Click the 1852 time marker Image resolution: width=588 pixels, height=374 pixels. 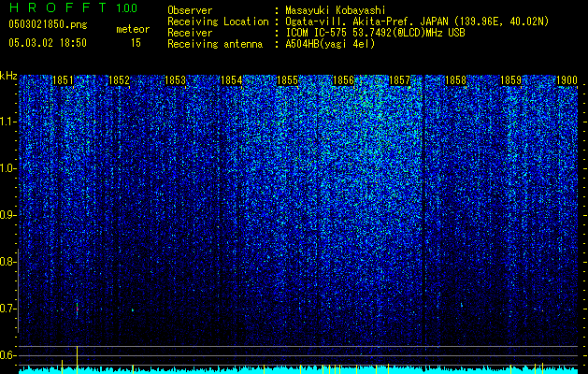pyautogui.click(x=119, y=80)
